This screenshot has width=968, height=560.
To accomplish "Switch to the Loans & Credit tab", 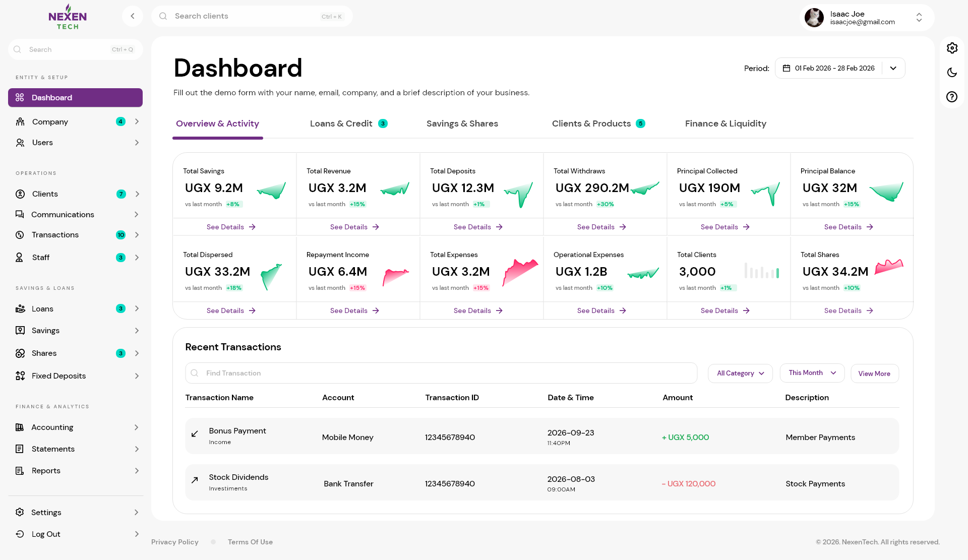I will (x=341, y=123).
